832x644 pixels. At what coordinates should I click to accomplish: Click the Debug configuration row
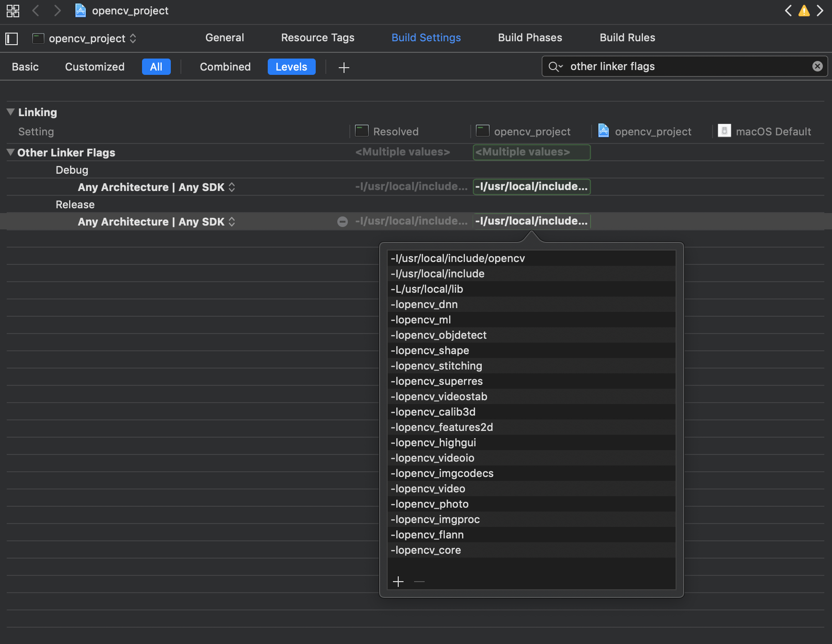point(416,170)
